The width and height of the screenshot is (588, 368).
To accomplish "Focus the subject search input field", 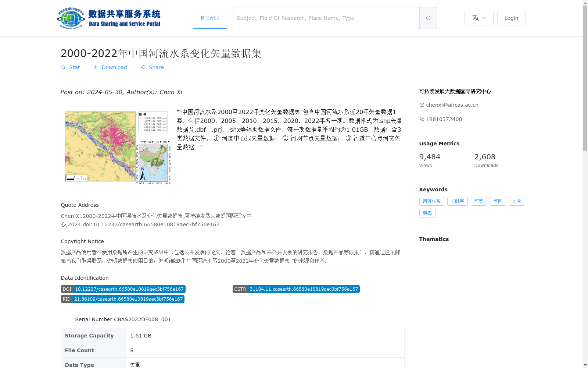I will click(x=326, y=18).
